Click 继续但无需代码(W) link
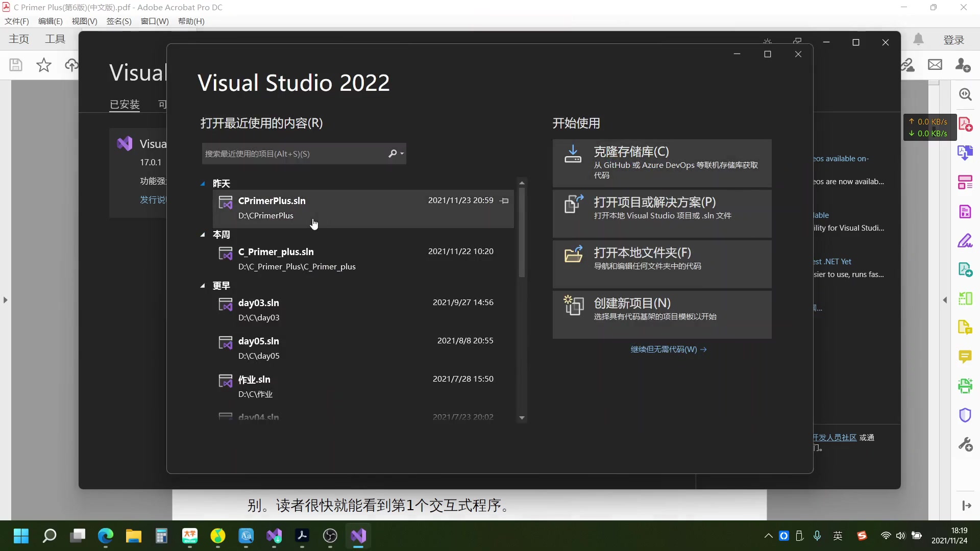Image resolution: width=980 pixels, height=551 pixels. tap(668, 349)
